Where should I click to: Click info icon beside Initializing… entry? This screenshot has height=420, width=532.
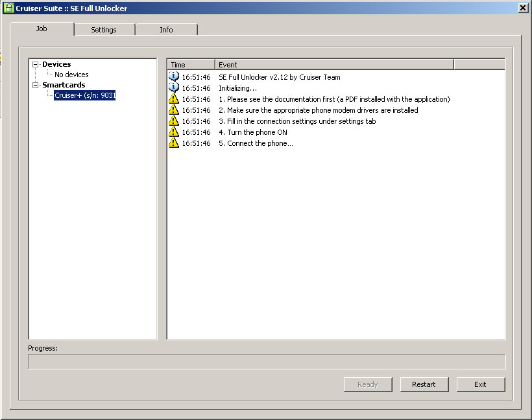coord(174,87)
